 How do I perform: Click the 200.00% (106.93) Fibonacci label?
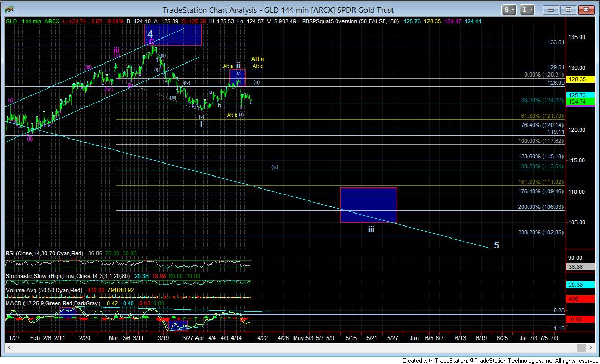pos(541,207)
